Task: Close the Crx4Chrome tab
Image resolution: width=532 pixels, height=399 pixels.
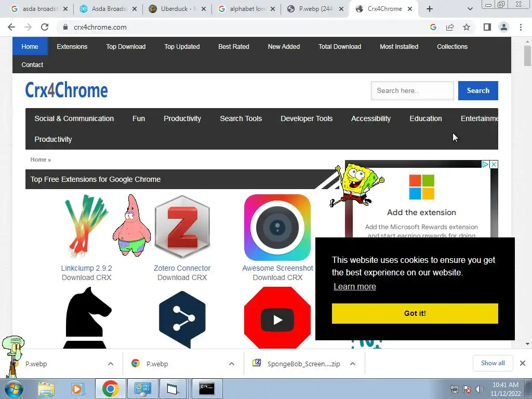Action: click(410, 9)
